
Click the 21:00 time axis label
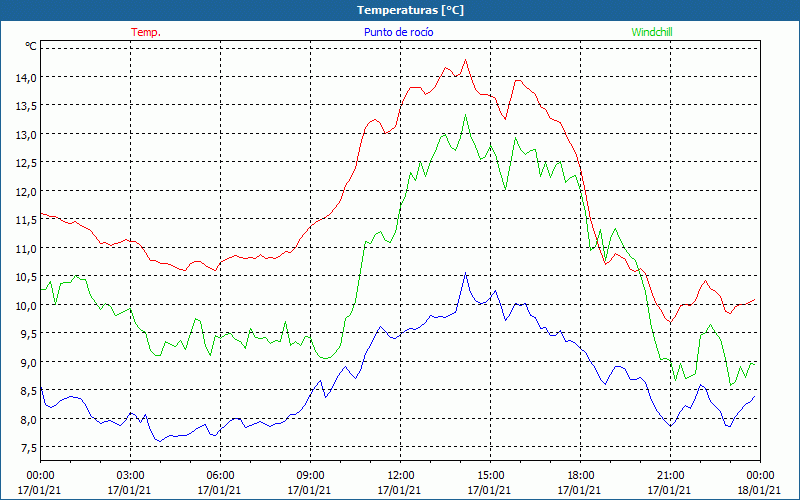tap(670, 476)
